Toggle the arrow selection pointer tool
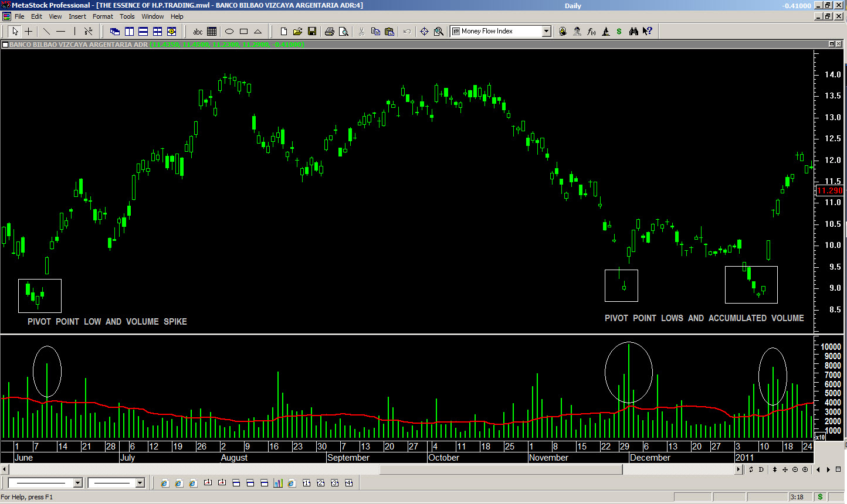Screen dimensions: 847x504 click(x=15, y=32)
